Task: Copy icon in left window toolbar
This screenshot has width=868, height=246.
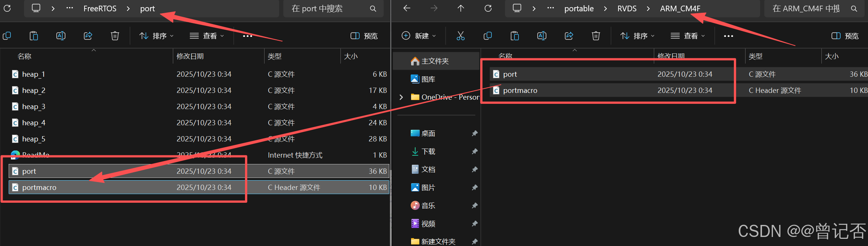Action: [7, 36]
